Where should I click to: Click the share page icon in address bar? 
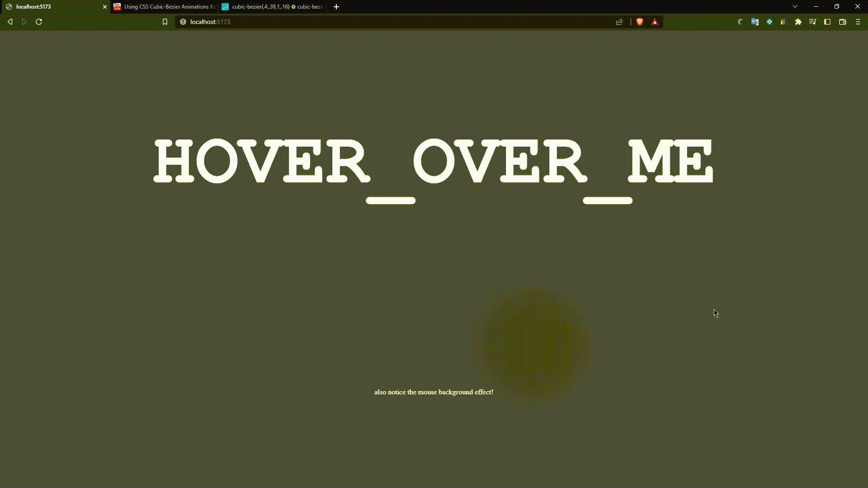coord(619,22)
